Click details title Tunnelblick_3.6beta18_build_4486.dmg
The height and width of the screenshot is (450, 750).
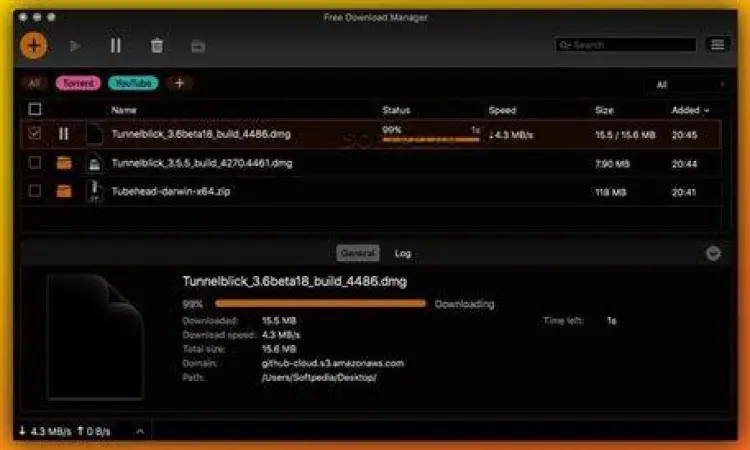(295, 281)
